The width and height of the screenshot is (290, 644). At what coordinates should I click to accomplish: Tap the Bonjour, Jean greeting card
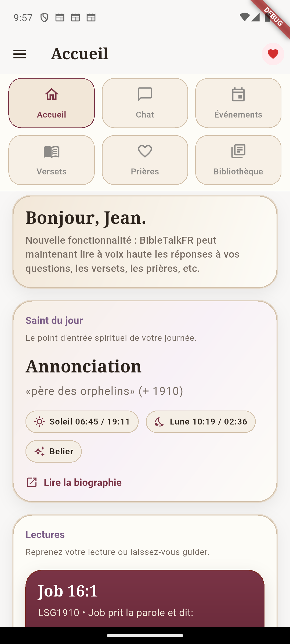coord(145,241)
